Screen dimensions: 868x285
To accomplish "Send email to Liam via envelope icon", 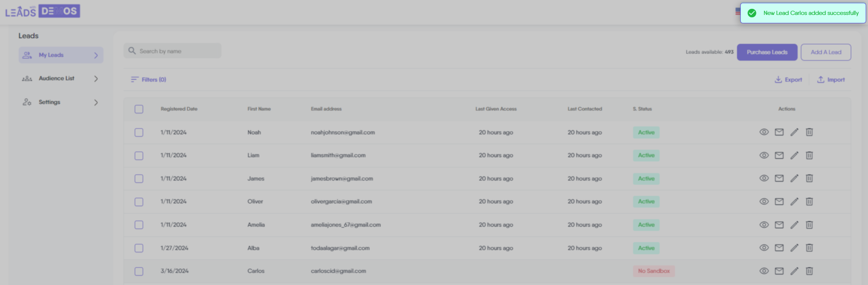I will (779, 155).
